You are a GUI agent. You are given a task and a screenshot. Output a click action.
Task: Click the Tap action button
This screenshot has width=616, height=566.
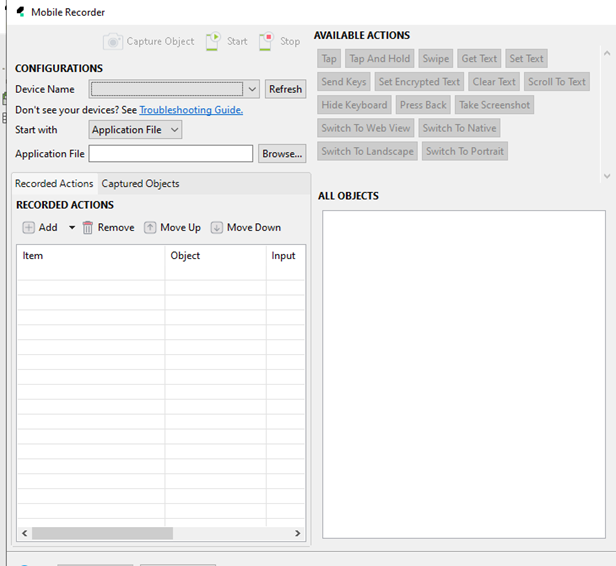tap(329, 59)
